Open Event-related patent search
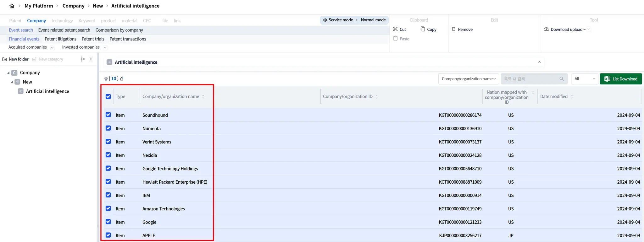 [x=64, y=30]
